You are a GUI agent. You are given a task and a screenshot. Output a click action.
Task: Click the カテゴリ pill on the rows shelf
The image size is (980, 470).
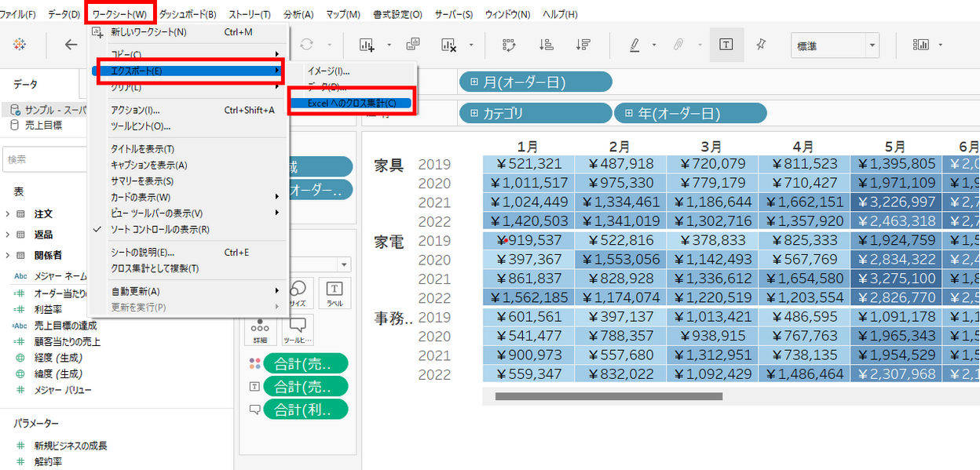point(535,114)
